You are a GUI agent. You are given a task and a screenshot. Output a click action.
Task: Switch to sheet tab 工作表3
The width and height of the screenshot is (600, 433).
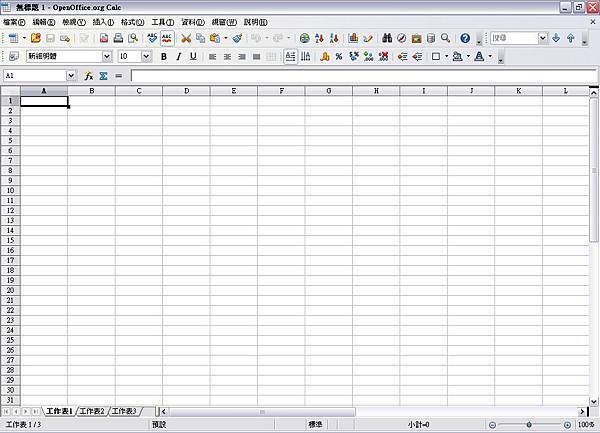coord(124,411)
